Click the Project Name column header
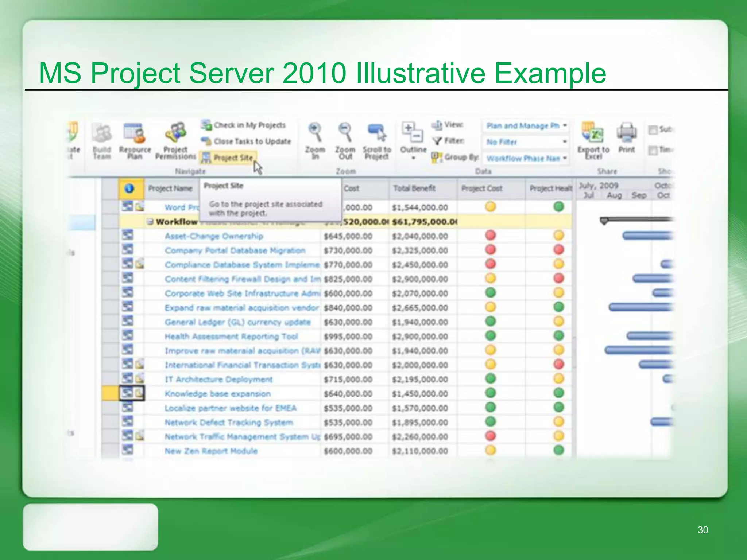The height and width of the screenshot is (560, 747). (170, 188)
